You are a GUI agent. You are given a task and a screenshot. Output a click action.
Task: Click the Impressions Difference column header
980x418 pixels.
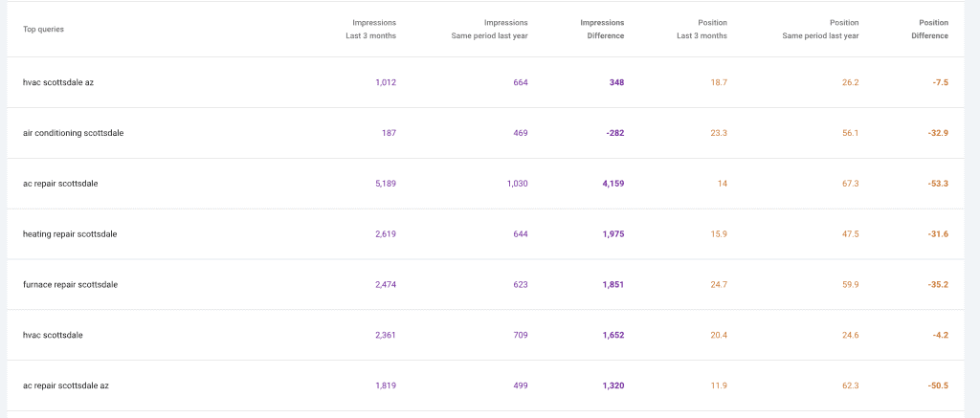(x=602, y=30)
